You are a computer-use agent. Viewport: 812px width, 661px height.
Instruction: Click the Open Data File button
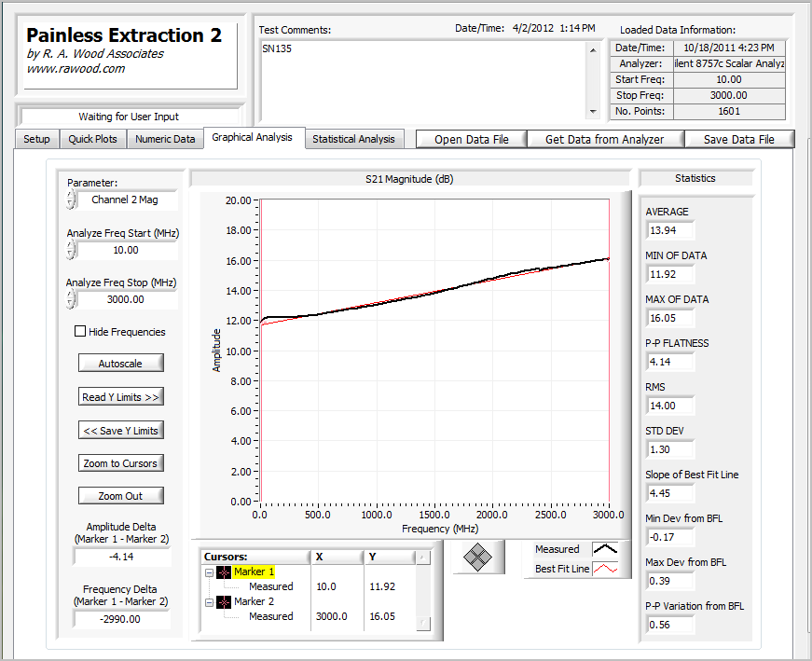point(472,139)
